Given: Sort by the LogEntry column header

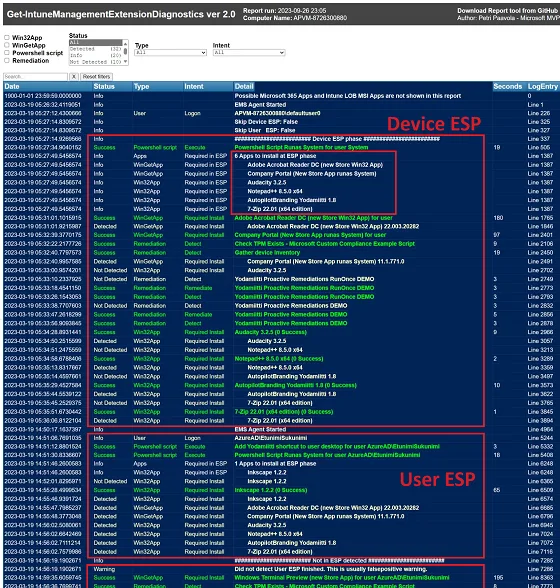Looking at the screenshot, I should [x=543, y=87].
